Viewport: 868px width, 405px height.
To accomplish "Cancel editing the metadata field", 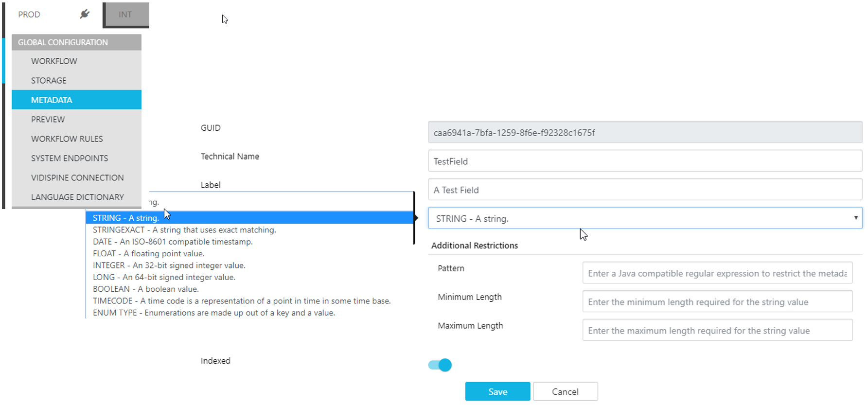I will point(565,391).
